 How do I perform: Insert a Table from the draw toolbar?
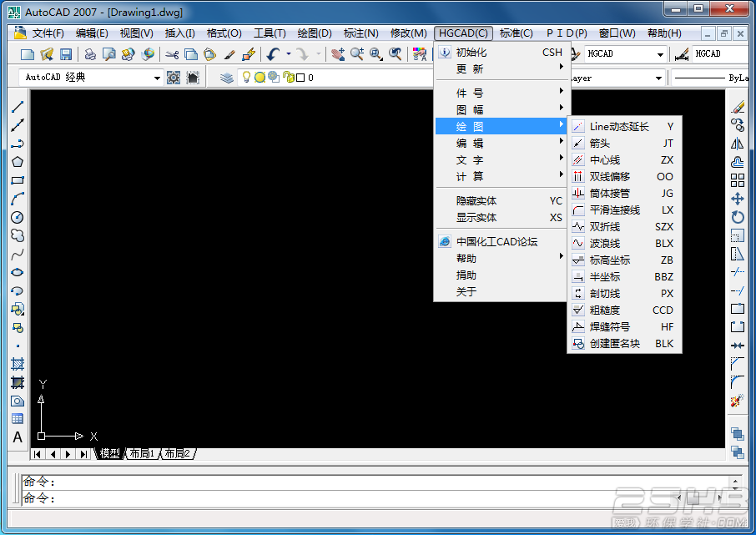tap(18, 419)
